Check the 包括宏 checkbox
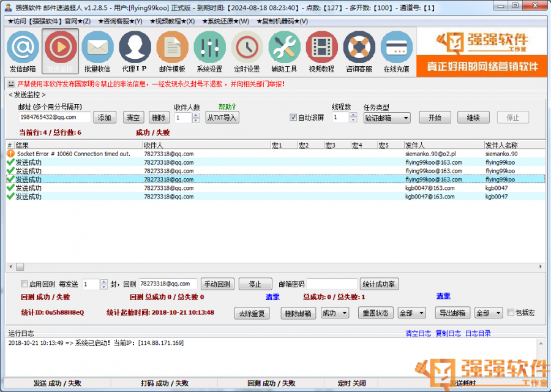This screenshot has height=392, width=551. coord(511,312)
